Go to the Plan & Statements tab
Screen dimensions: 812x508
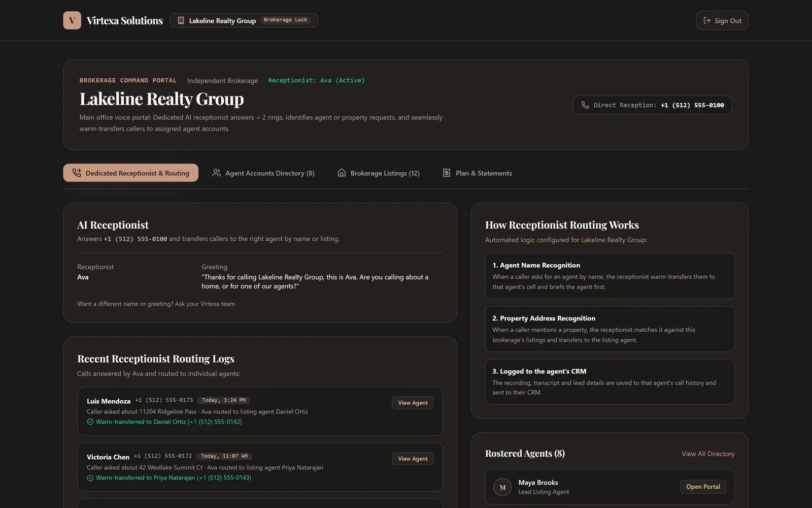click(477, 173)
